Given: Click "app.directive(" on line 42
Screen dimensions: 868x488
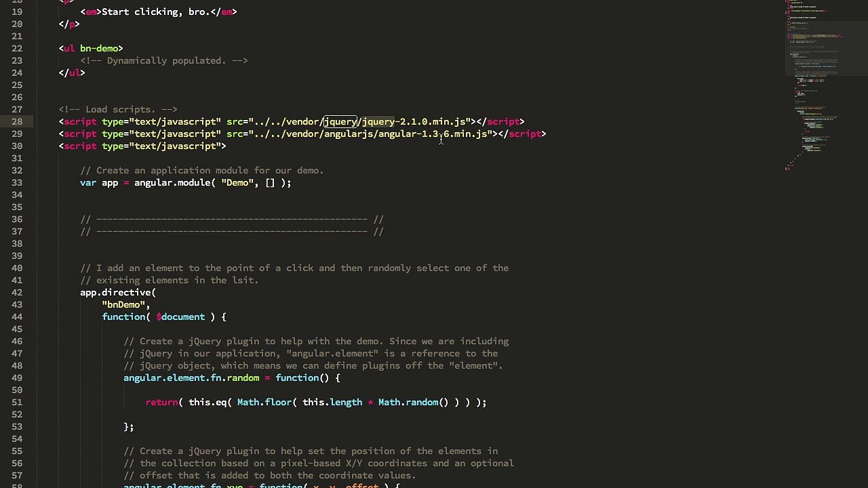Looking at the screenshot, I should [118, 293].
